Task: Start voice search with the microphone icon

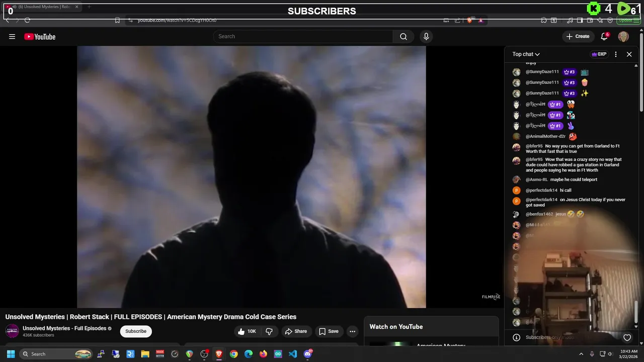Action: (426, 36)
